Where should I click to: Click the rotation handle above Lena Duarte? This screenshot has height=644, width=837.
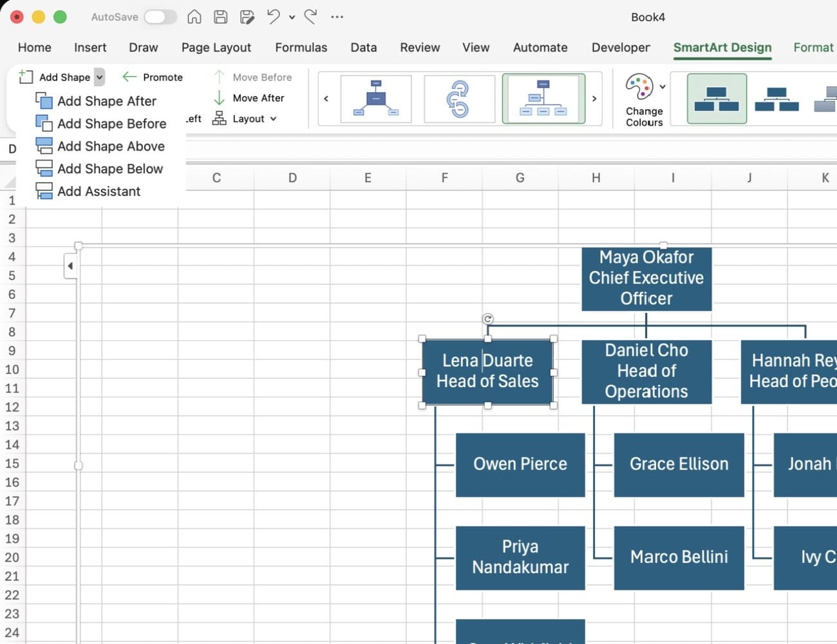[487, 319]
